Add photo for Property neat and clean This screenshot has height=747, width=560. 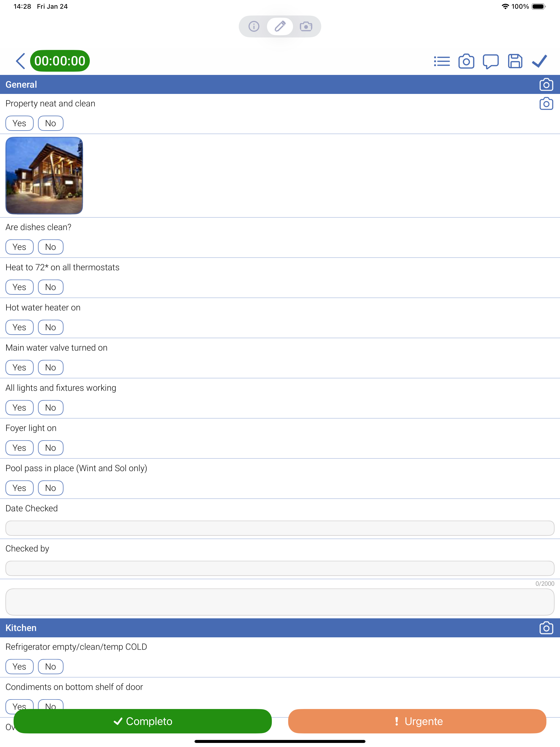pos(546,104)
